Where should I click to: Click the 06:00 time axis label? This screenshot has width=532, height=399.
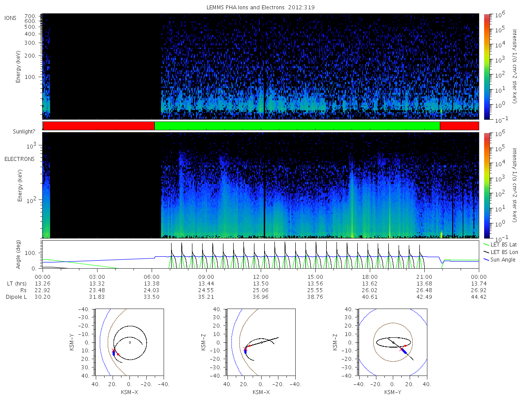[152, 277]
